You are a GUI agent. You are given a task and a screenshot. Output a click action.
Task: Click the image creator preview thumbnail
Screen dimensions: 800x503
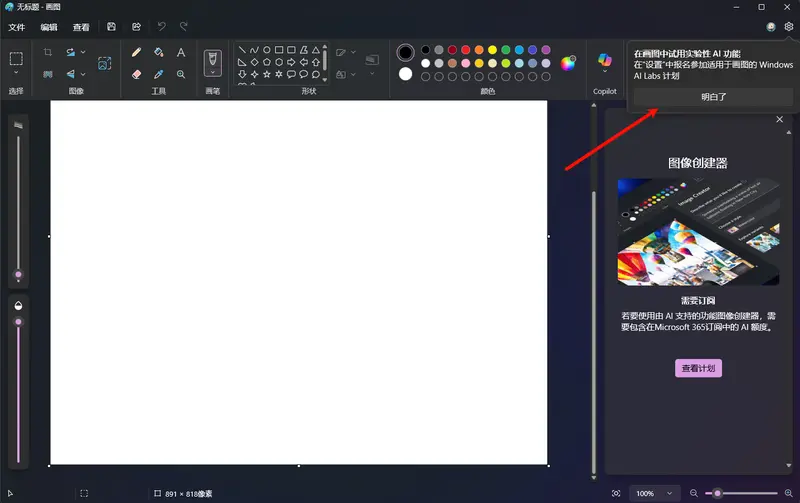click(698, 232)
